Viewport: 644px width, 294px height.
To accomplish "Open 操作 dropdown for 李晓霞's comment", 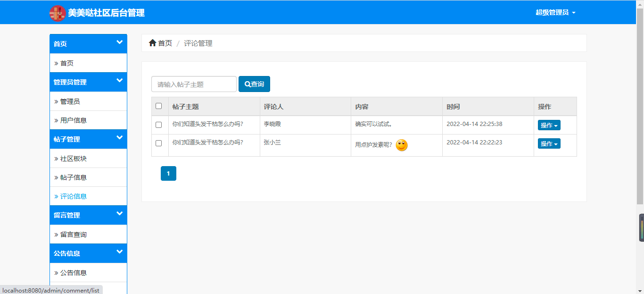I will click(549, 125).
